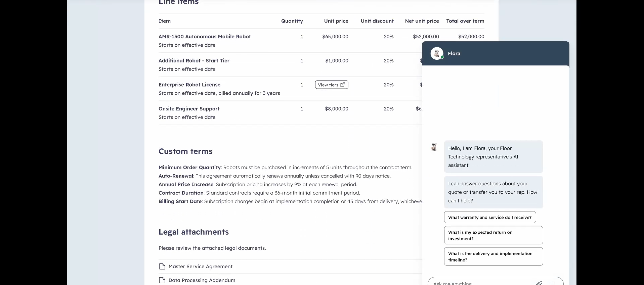Click the Data Processing Addendum file icon

point(162,280)
